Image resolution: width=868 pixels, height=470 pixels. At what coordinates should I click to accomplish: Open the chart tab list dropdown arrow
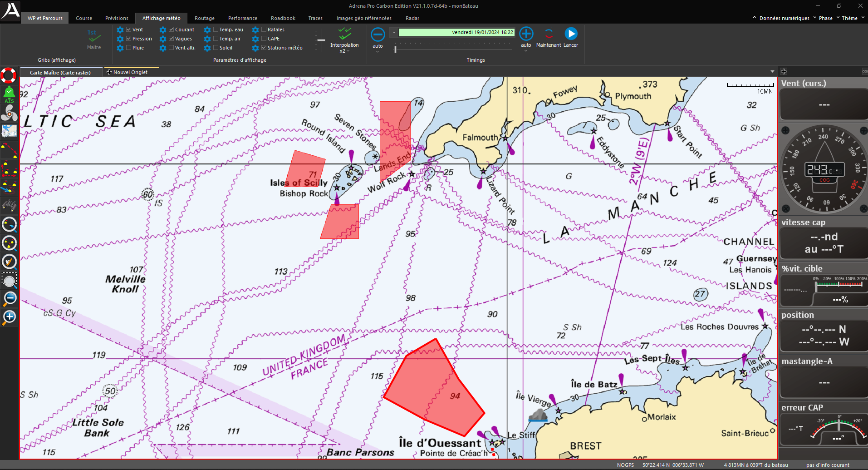[x=772, y=72]
